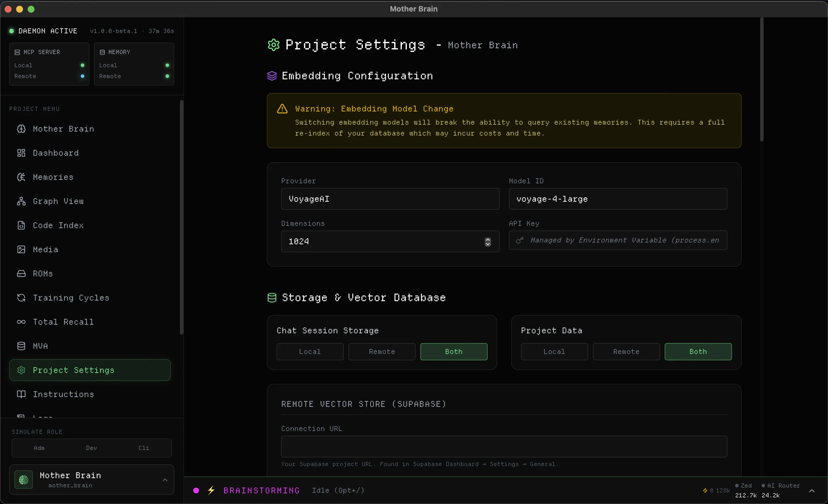This screenshot has height=504, width=828.
Task: Select the Code Index file icon
Action: tap(21, 225)
